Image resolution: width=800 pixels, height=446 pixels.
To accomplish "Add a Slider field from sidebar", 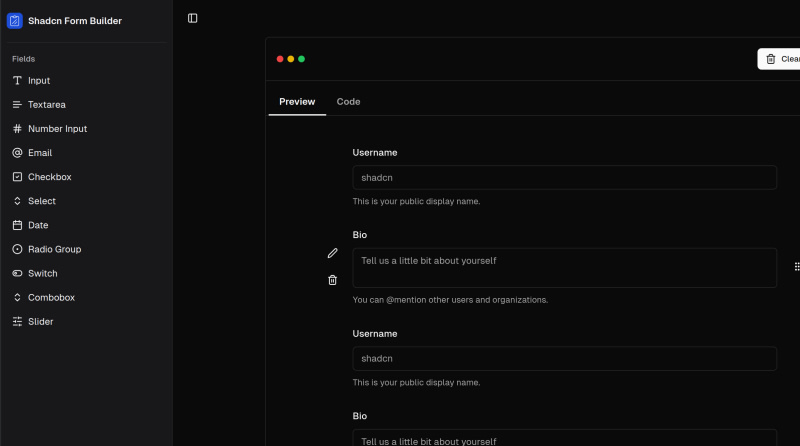I will click(x=40, y=322).
